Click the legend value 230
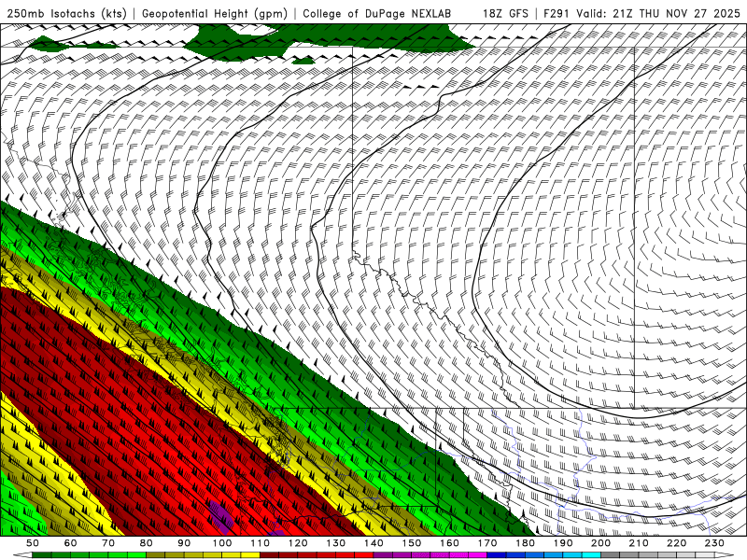Image resolution: width=747 pixels, height=560 pixels. pos(714,543)
